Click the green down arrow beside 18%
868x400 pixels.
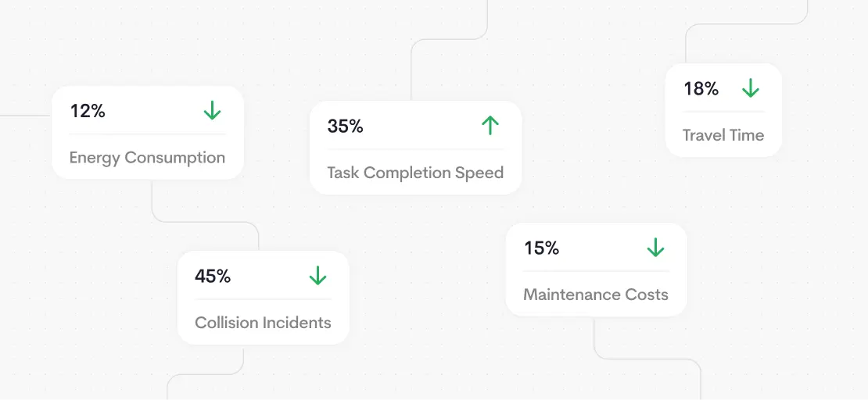click(751, 88)
